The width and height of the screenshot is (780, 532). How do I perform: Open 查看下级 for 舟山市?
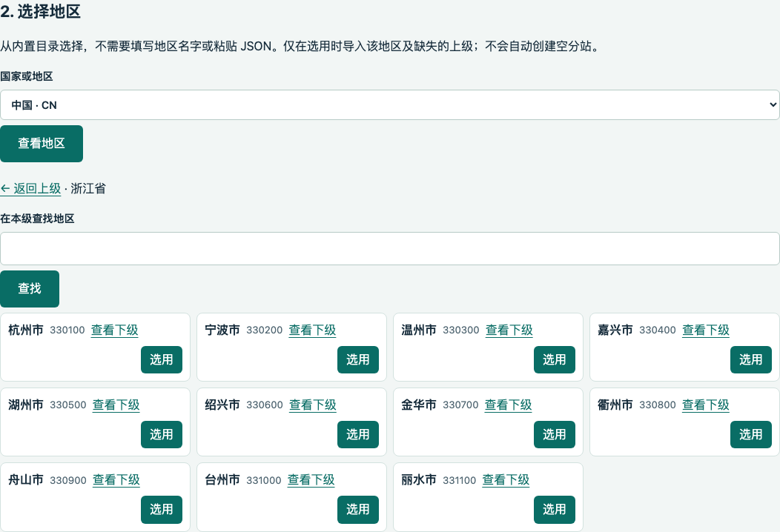coord(116,480)
